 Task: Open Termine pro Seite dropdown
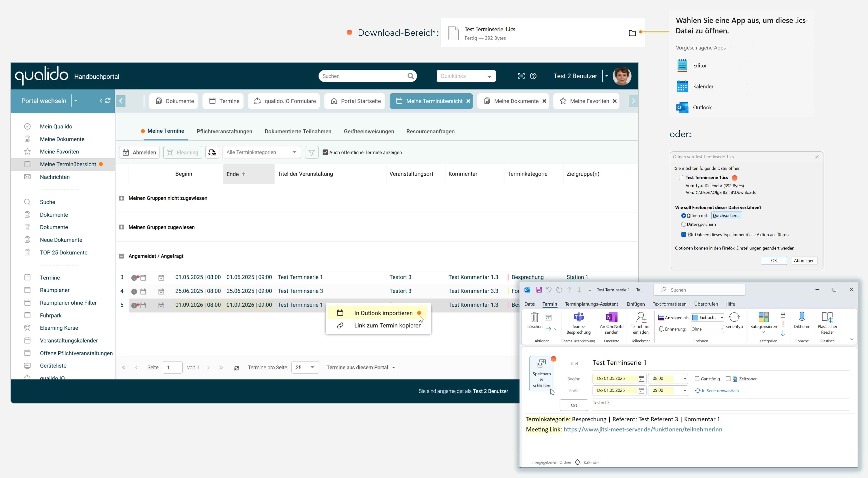coord(305,368)
